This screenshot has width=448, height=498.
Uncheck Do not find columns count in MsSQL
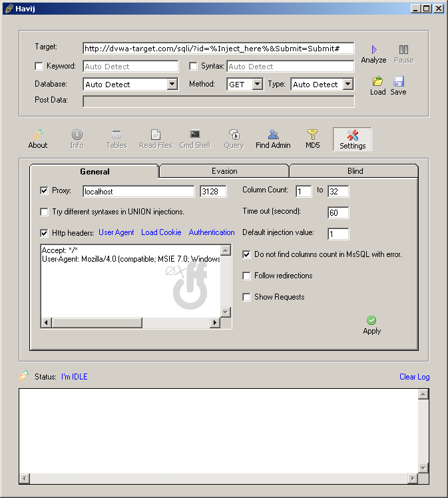[x=246, y=254]
